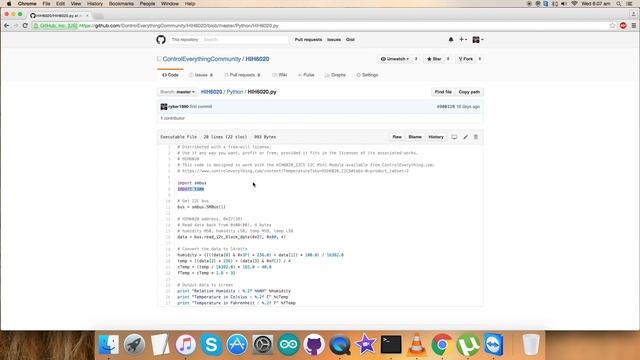Viewport: 640px width, 360px height.
Task: Edit this file with pencil icon
Action: tap(465, 137)
